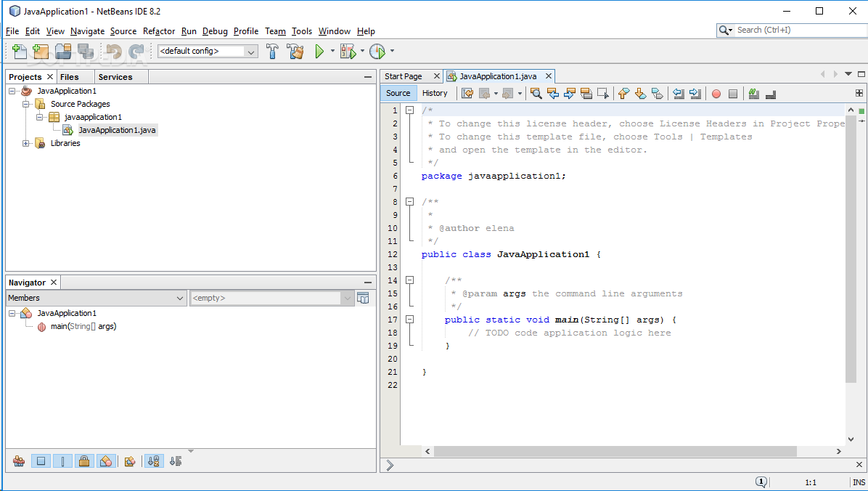Toggle Show Fields square button in Navigator

coord(41,461)
